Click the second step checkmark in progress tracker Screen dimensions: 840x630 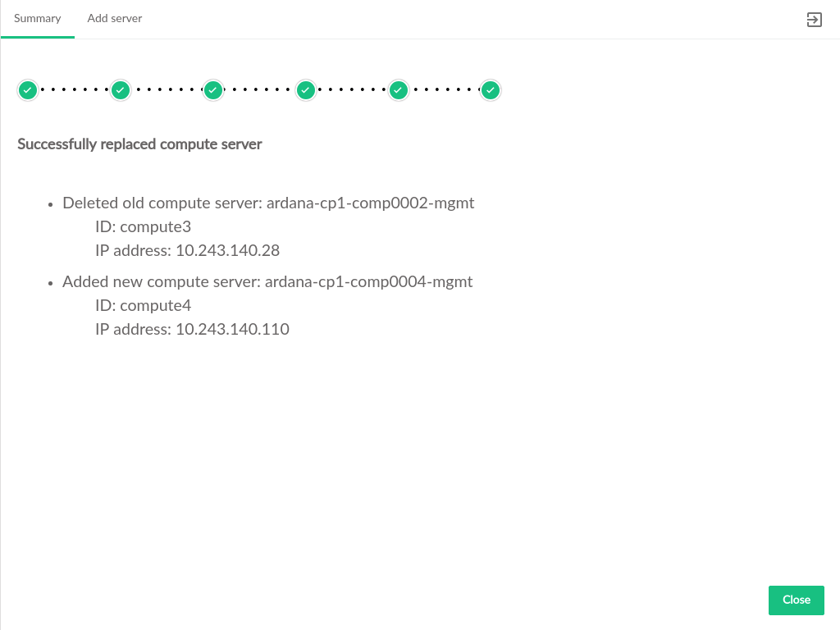pyautogui.click(x=121, y=90)
